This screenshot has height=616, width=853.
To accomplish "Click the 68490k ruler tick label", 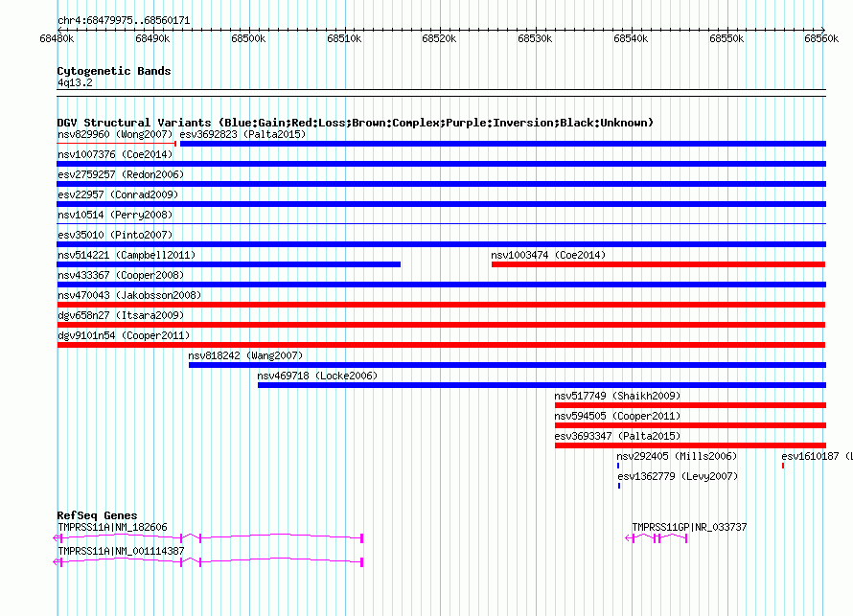I will click(152, 38).
